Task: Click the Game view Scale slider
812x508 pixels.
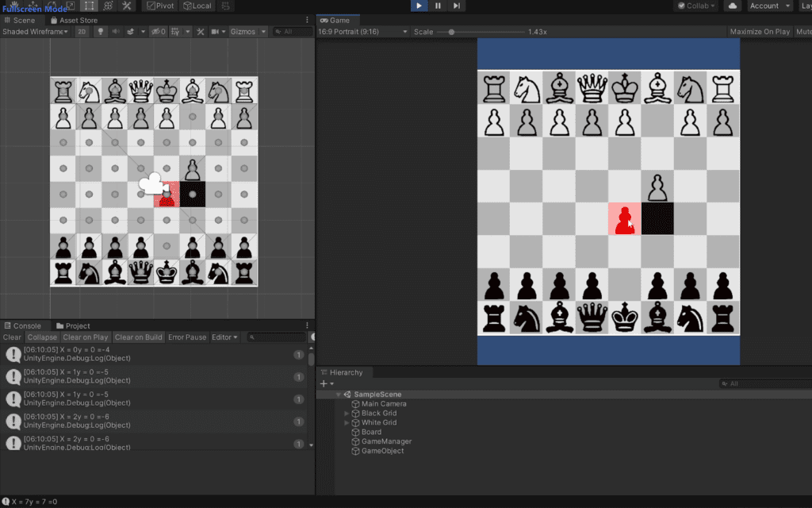Action: pyautogui.click(x=452, y=32)
